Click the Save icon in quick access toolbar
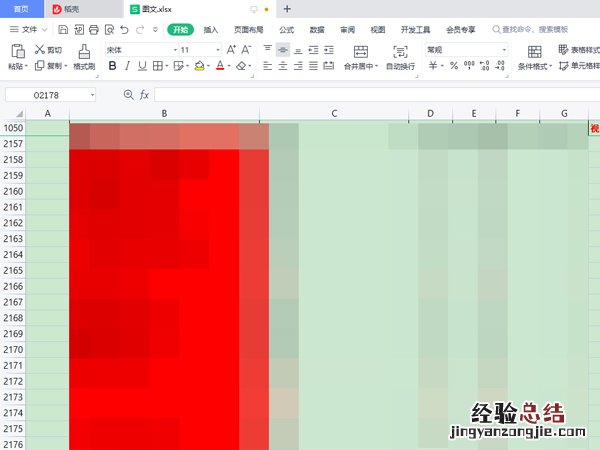Image resolution: width=600 pixels, height=450 pixels. pos(63,30)
